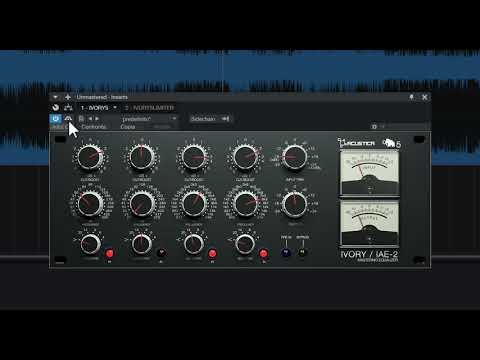Load the next preset with right arrow
Screen dimensions: 480x360
pyautogui.click(x=97, y=118)
